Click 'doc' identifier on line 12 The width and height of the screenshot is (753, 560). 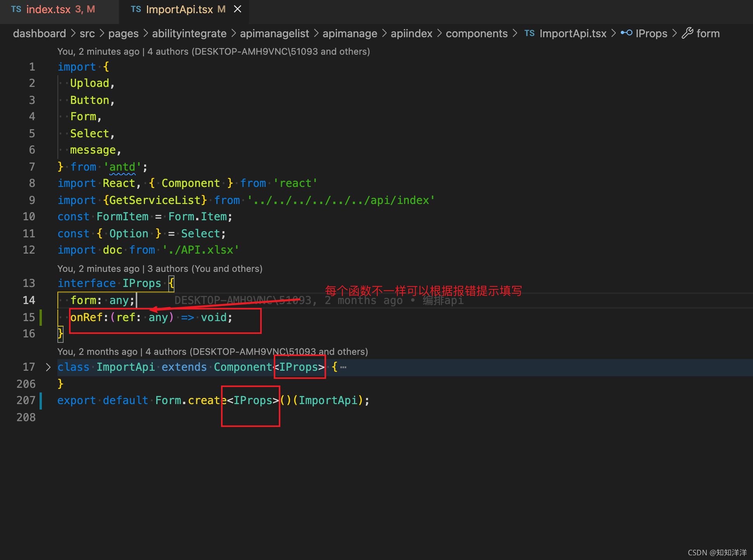point(112,250)
